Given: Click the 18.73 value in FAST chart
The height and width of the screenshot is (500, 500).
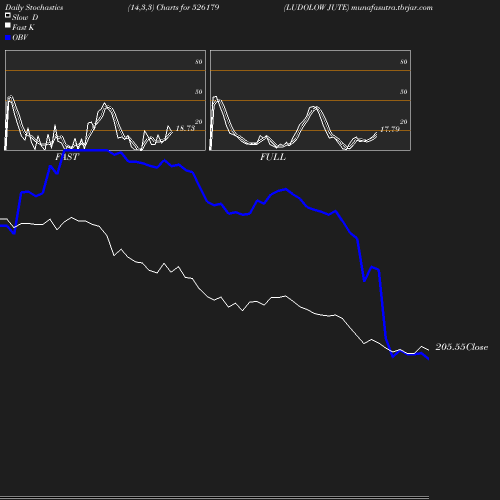Looking at the screenshot, I should click(185, 128).
